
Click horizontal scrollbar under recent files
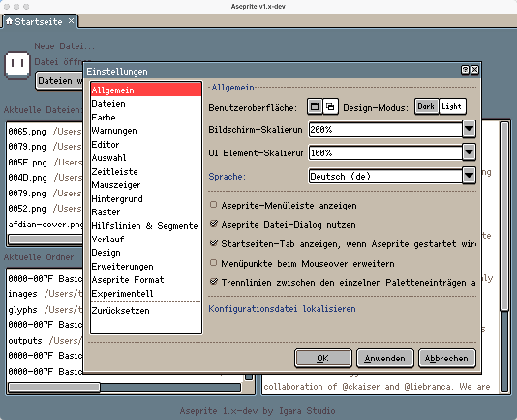coord(45,239)
